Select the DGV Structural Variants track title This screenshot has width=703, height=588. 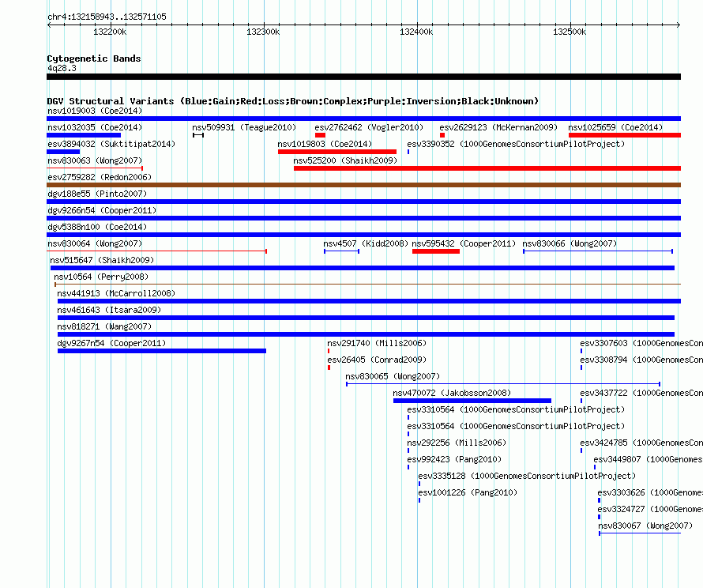point(293,101)
